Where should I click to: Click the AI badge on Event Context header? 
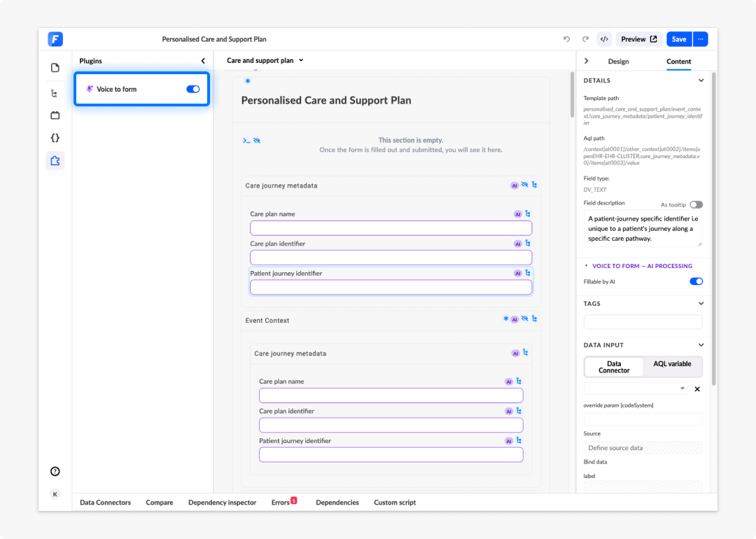514,320
